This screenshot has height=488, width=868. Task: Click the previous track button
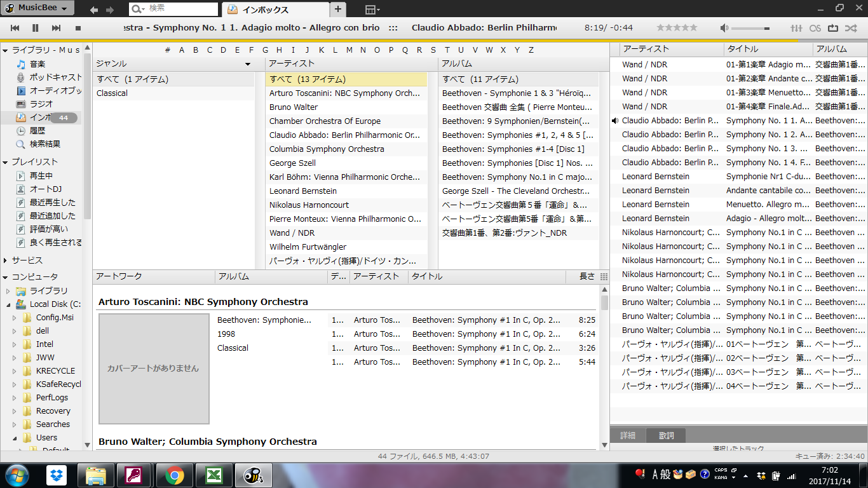pyautogui.click(x=15, y=28)
